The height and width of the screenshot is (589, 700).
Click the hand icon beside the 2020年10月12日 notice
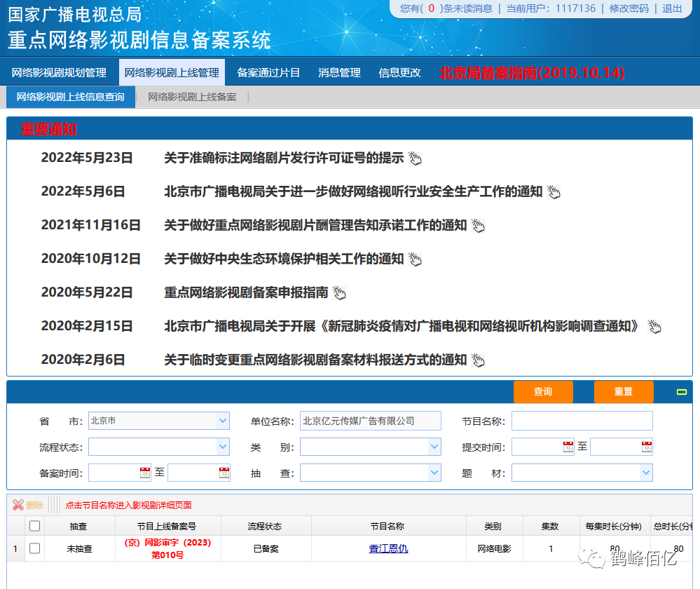coord(415,259)
